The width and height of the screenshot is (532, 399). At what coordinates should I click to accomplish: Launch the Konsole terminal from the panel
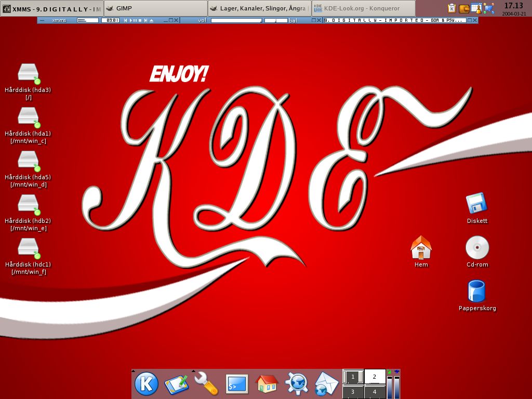(236, 384)
